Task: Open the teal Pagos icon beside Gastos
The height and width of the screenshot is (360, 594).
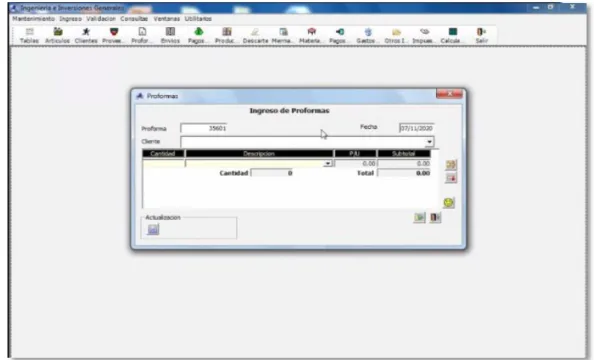Action: point(339,36)
